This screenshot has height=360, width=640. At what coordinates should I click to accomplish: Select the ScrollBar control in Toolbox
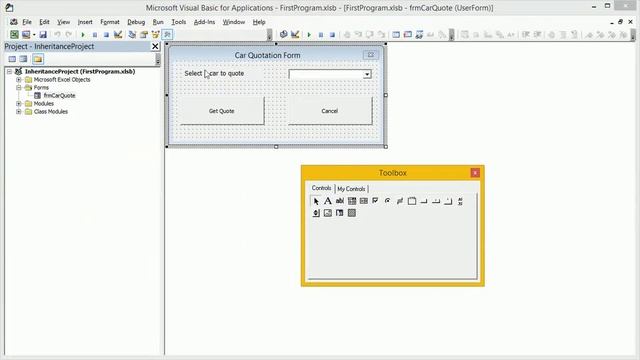(x=460, y=201)
